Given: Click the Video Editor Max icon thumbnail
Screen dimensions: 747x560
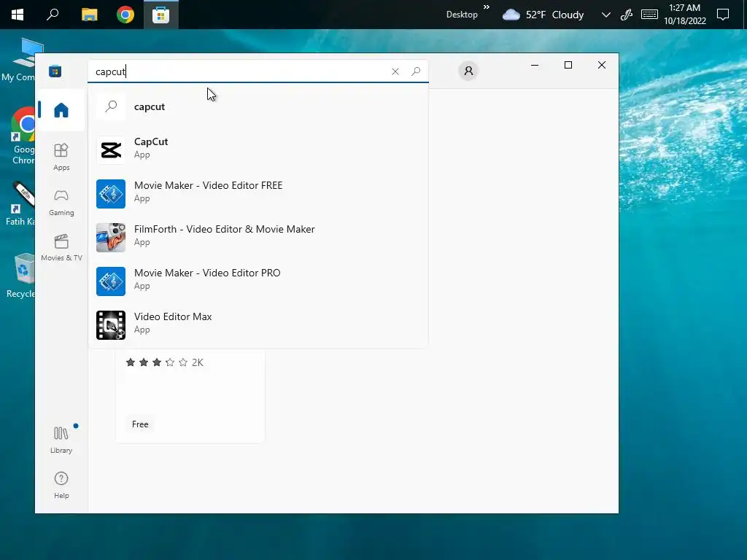Looking at the screenshot, I should click(111, 325).
